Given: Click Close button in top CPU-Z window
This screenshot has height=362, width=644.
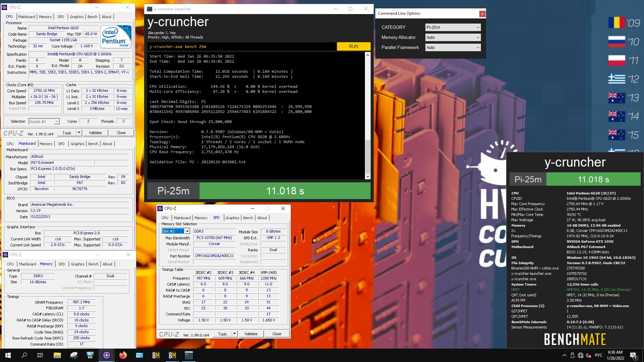Looking at the screenshot, I should 121,133.
